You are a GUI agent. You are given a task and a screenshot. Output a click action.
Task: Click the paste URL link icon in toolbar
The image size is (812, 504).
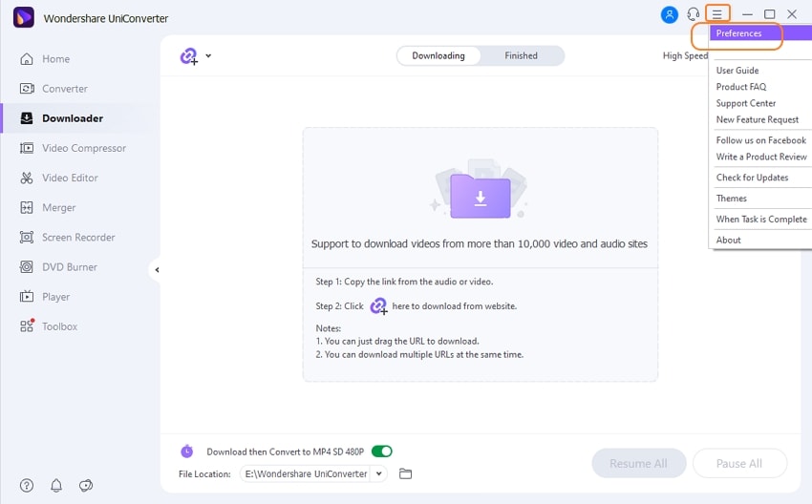coord(189,56)
